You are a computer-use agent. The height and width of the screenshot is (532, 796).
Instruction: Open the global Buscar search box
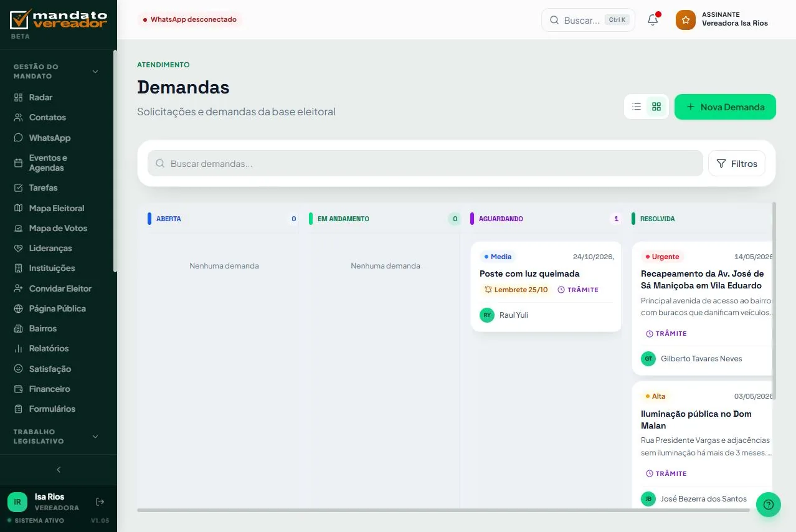[x=589, y=20]
